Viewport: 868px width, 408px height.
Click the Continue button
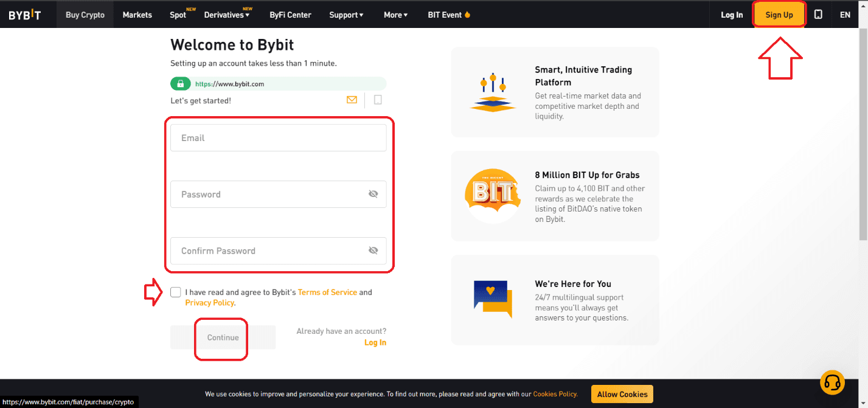coord(223,337)
